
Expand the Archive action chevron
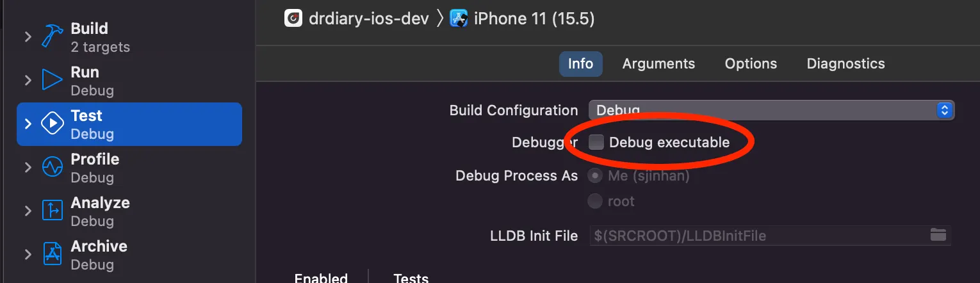coord(28,254)
